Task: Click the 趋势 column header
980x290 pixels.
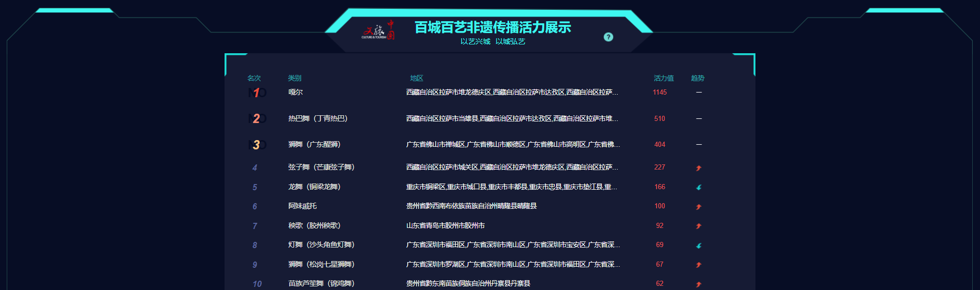Action: [697, 78]
